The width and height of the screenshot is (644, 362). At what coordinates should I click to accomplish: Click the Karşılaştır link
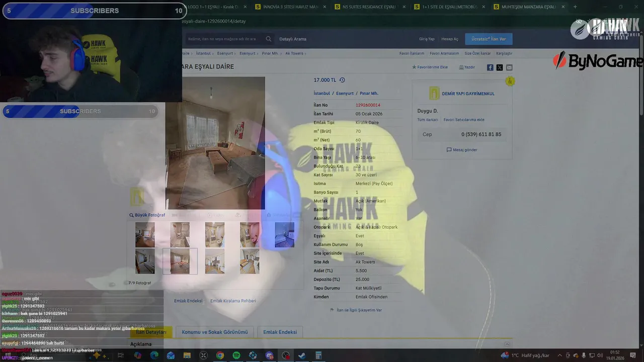tap(504, 53)
